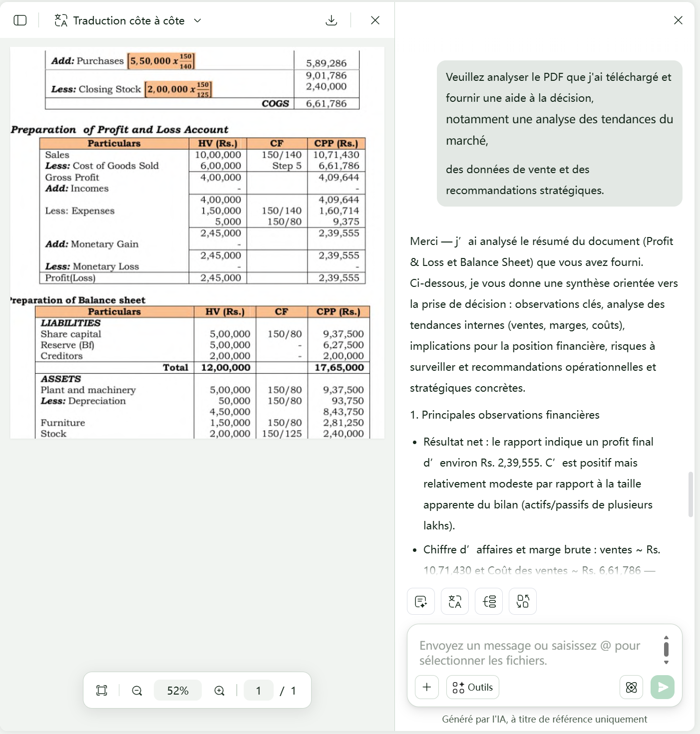Click the + button to attach files
Image resolution: width=700 pixels, height=734 pixels.
click(427, 687)
